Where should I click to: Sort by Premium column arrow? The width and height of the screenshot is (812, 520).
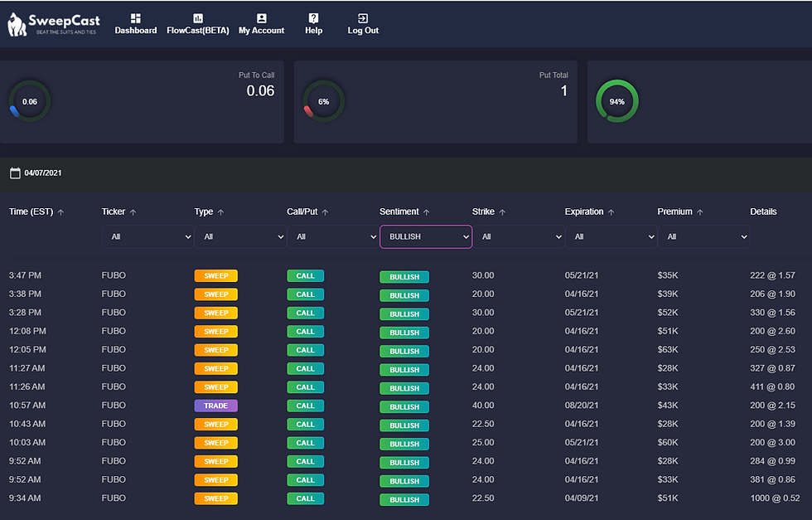tap(700, 212)
